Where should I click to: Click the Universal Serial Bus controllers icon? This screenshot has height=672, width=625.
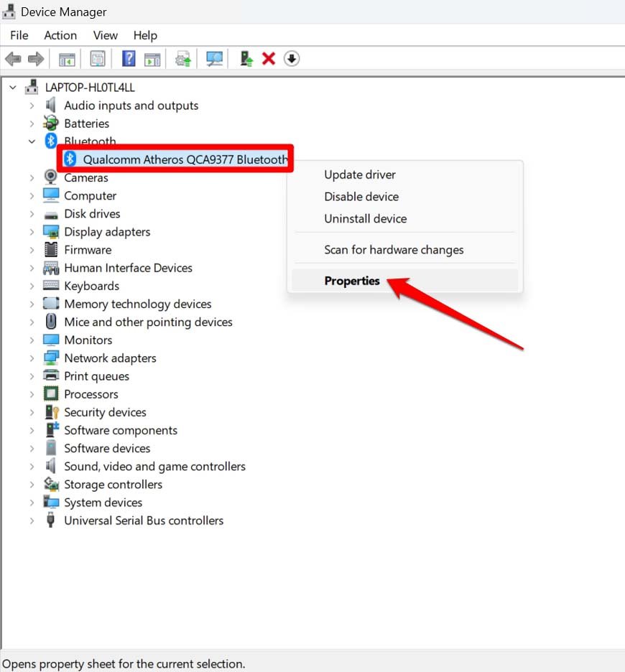click(x=50, y=520)
